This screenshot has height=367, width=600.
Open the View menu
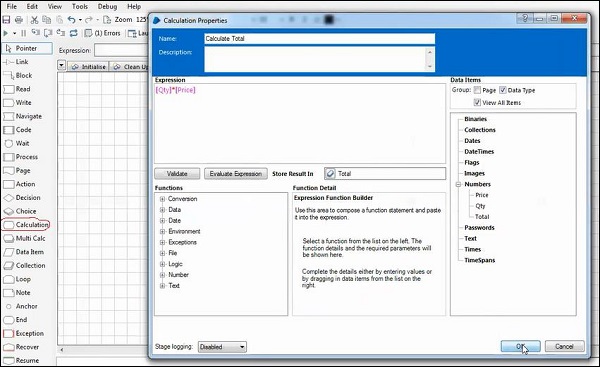55,7
